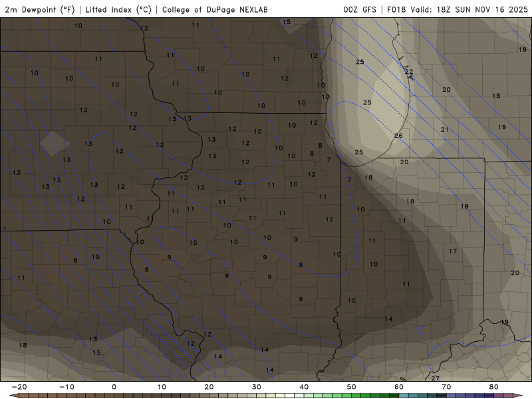Click the "-10" tick label on color scale

pyautogui.click(x=67, y=387)
